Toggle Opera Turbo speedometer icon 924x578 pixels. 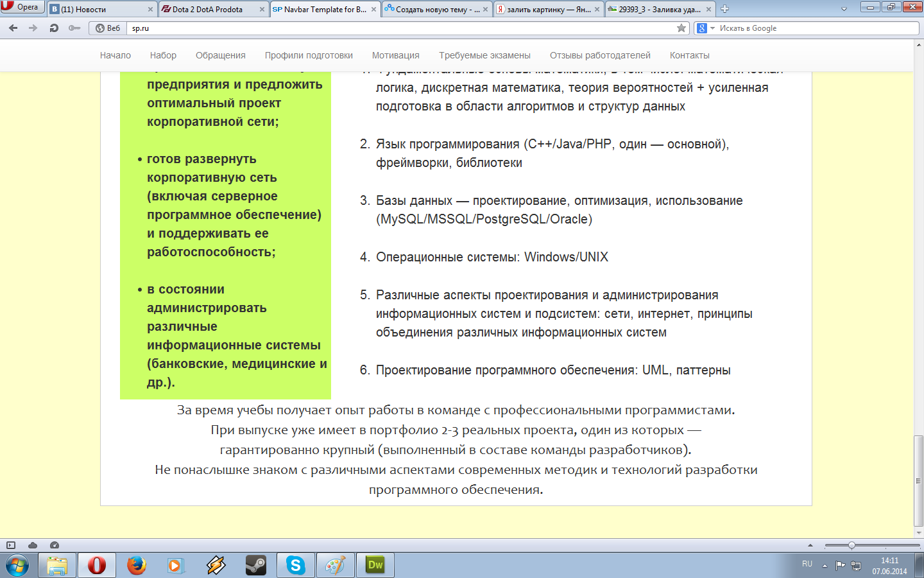coord(55,545)
